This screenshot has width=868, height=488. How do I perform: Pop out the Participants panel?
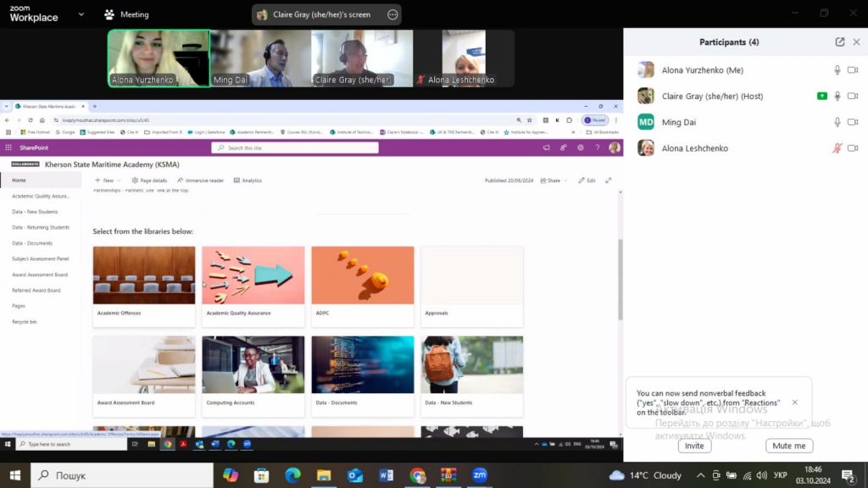(840, 42)
